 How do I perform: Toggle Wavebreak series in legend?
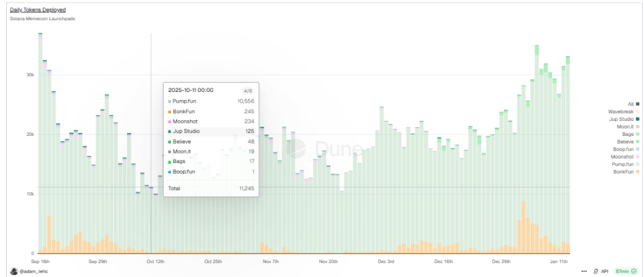coord(623,111)
